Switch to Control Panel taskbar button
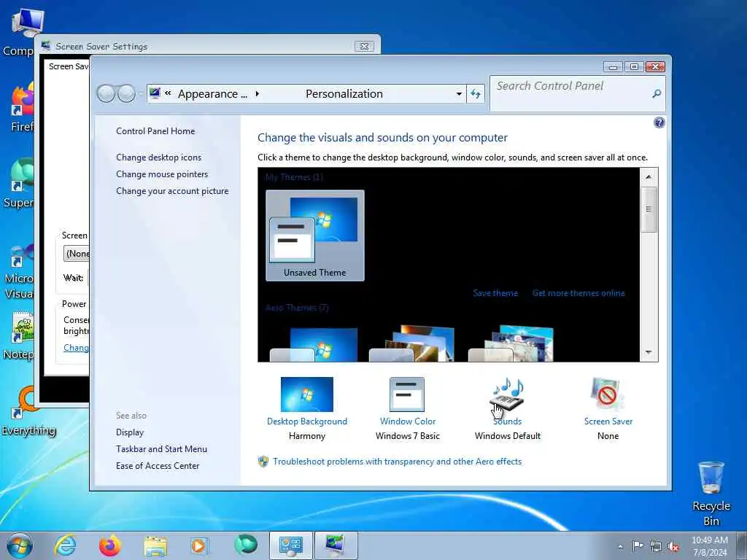This screenshot has height=560, width=747. click(291, 545)
